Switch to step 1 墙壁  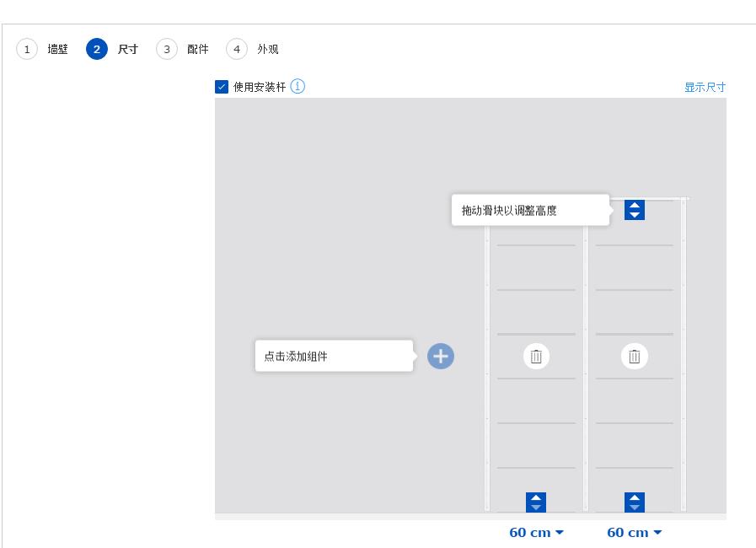pos(42,50)
